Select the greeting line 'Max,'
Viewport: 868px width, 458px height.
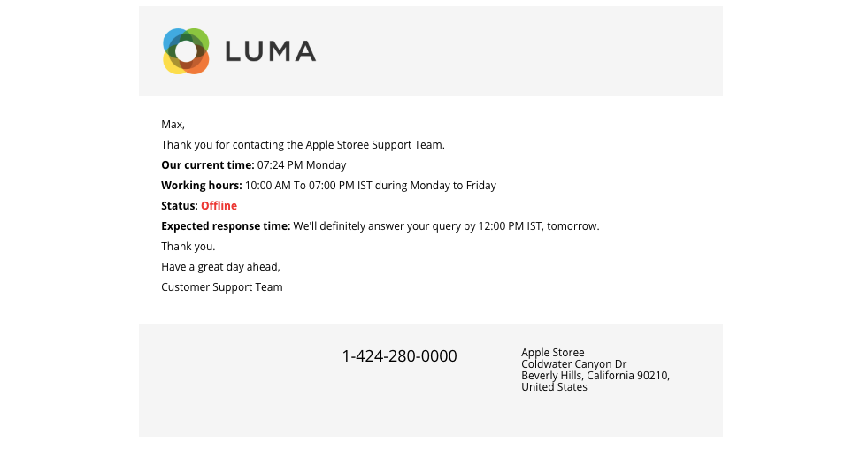point(173,125)
